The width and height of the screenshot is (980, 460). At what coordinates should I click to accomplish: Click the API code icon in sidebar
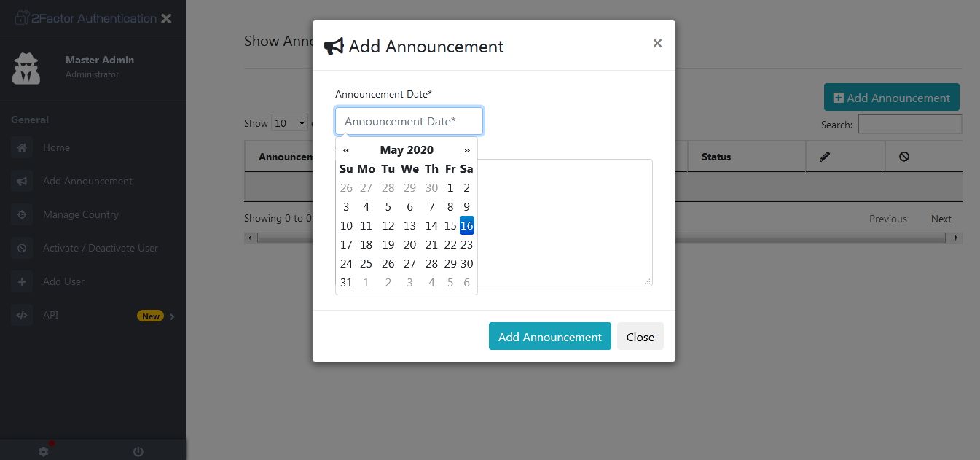coord(22,316)
